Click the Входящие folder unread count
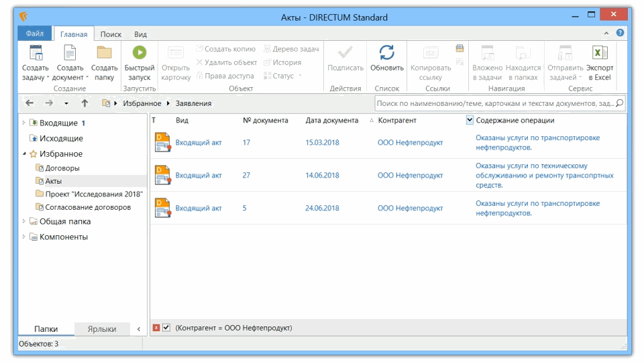This screenshot has width=644, height=362. coord(83,123)
